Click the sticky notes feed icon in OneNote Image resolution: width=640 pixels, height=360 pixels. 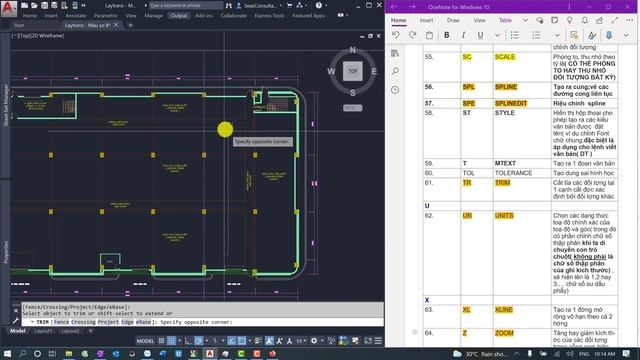click(x=554, y=20)
